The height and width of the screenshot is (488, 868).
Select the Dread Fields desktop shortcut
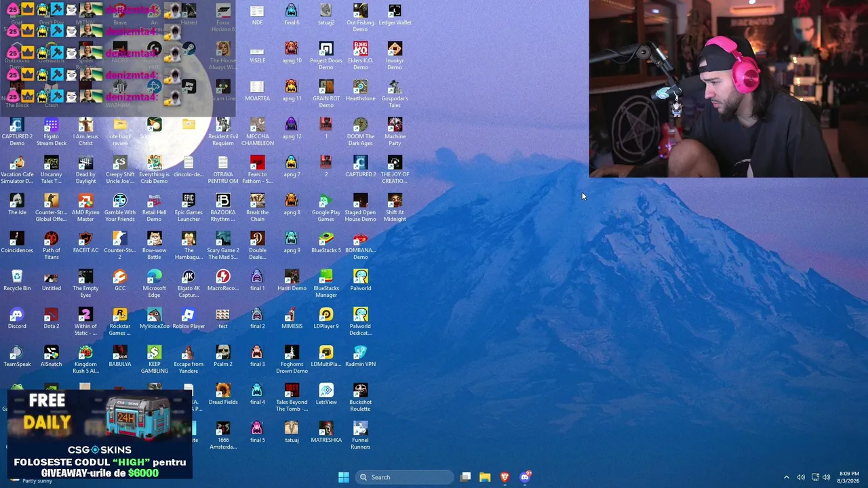223,394
